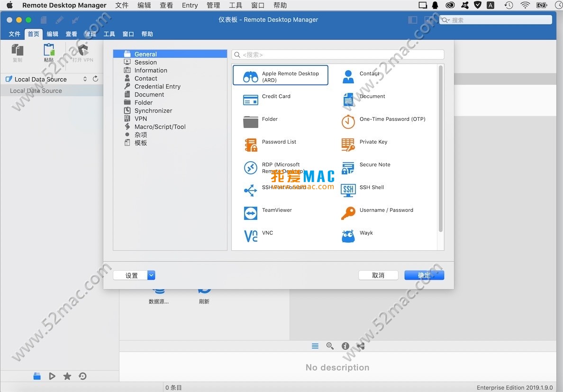Select Credential Entry category in sidebar
This screenshot has width=563, height=392.
tap(157, 87)
